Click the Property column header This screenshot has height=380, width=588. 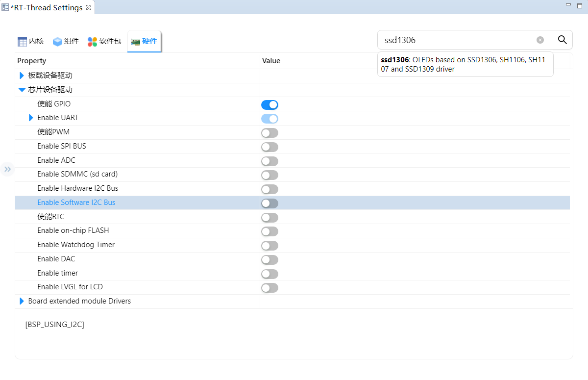32,61
